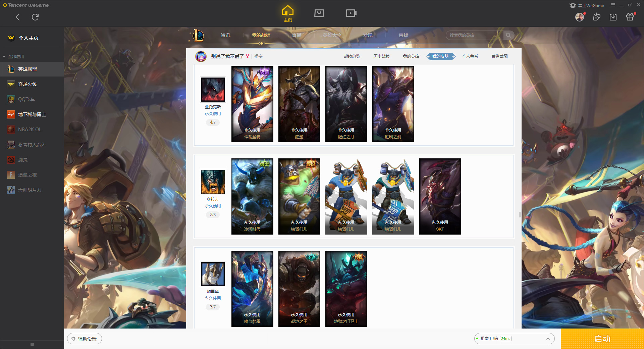Select NBA2K OL in the sidebar
Image resolution: width=644 pixels, height=349 pixels.
pyautogui.click(x=32, y=130)
